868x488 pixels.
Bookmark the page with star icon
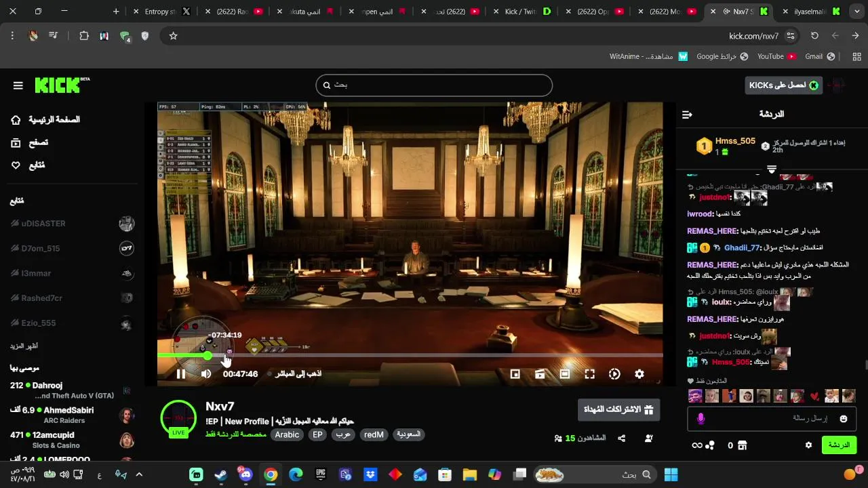click(x=173, y=36)
